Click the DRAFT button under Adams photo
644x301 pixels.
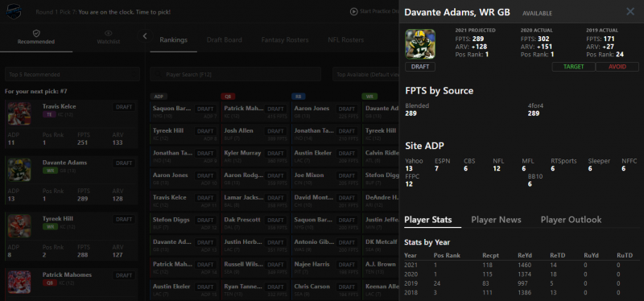pyautogui.click(x=420, y=67)
